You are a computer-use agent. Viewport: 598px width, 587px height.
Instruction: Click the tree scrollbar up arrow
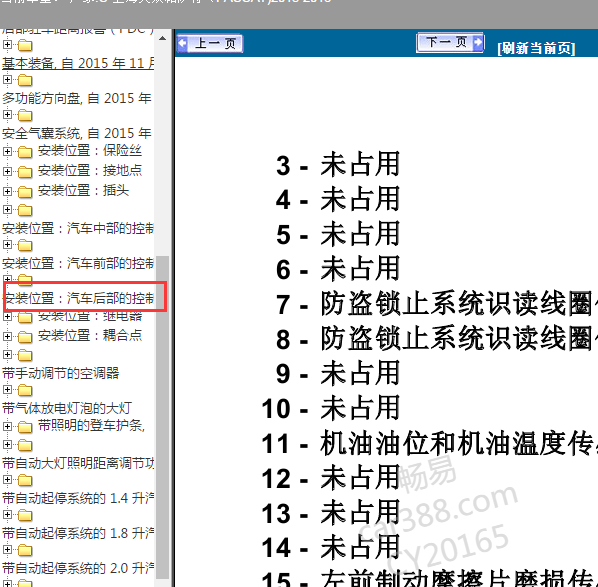pyautogui.click(x=162, y=39)
